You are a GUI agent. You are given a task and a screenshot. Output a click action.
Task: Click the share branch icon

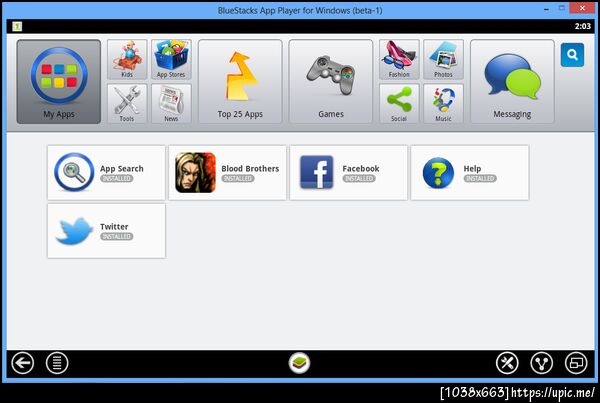pos(541,363)
